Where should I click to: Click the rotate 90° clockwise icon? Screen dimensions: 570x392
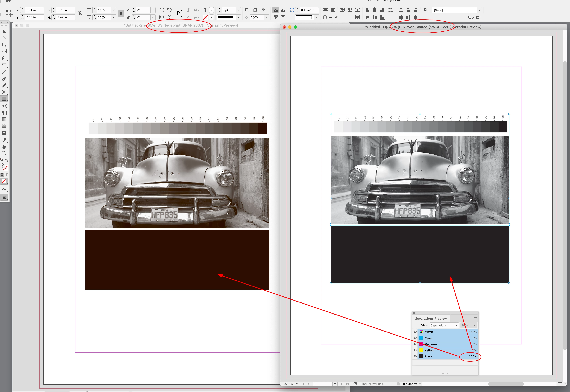point(162,10)
